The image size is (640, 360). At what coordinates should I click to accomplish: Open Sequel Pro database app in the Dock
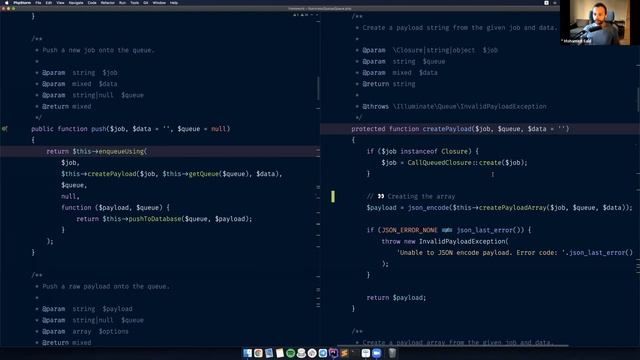pyautogui.click(x=301, y=353)
